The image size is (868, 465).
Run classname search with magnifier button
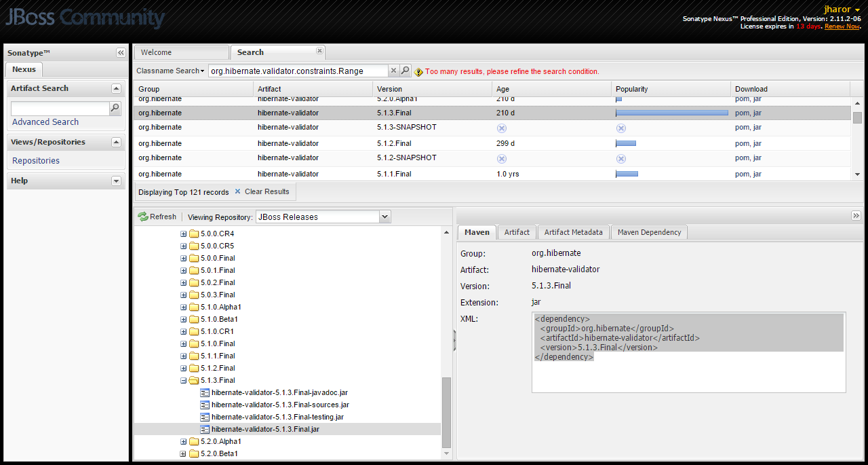click(x=405, y=71)
